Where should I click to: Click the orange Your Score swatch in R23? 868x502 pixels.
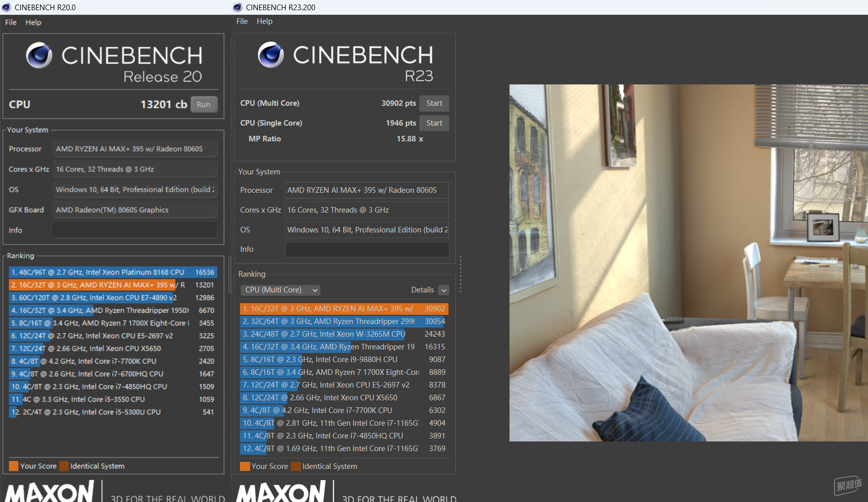pos(245,466)
